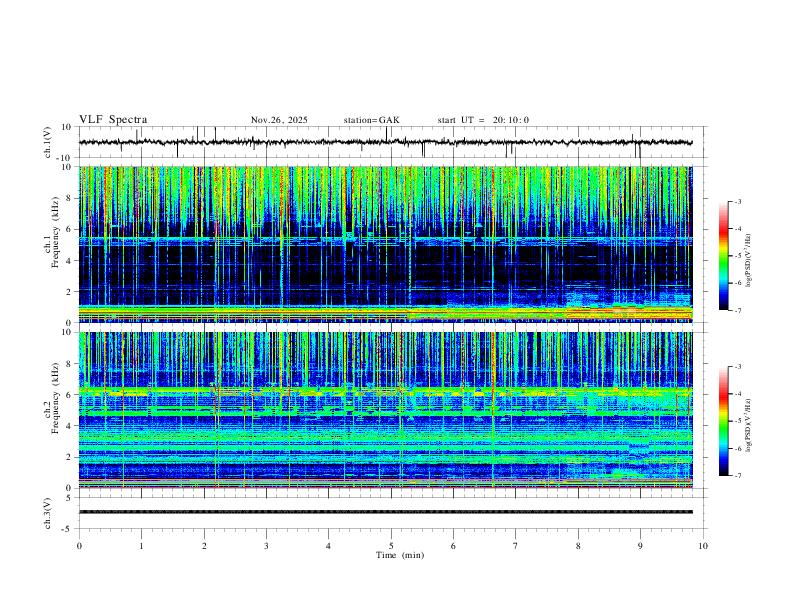Click the ch.2 color bar '-7' label
This screenshot has height=612, width=792.
coord(737,475)
